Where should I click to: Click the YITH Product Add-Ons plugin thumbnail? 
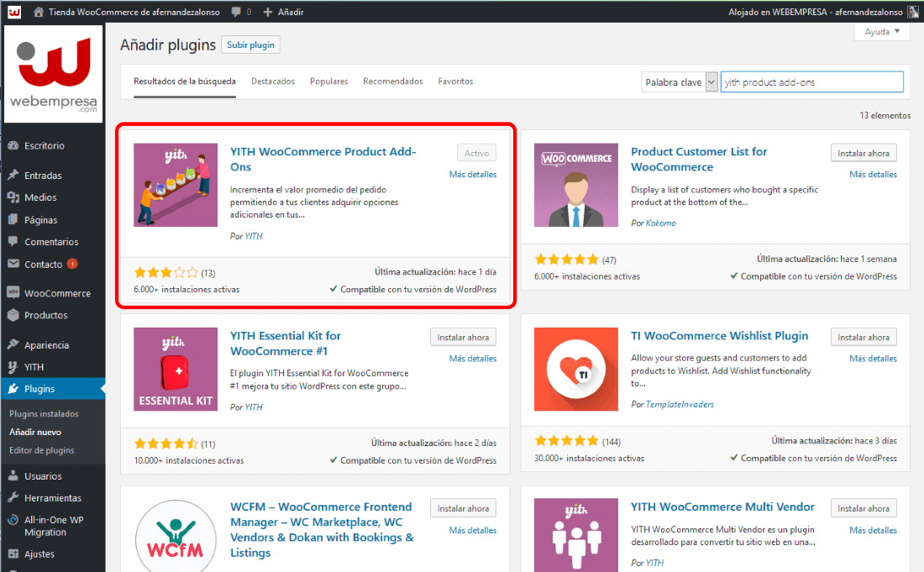coord(176,185)
